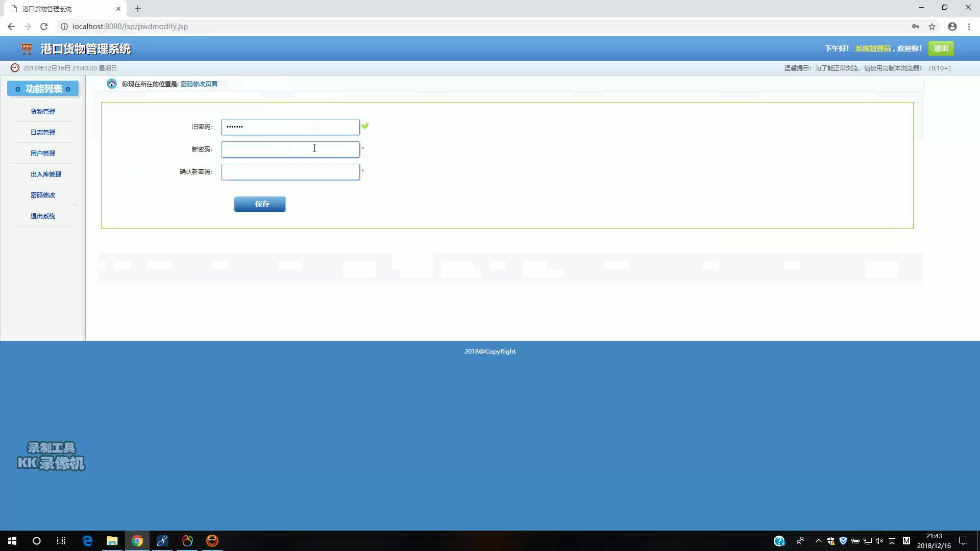Image resolution: width=980 pixels, height=551 pixels.
Task: Open Chrome profile account icon
Action: tap(952, 27)
